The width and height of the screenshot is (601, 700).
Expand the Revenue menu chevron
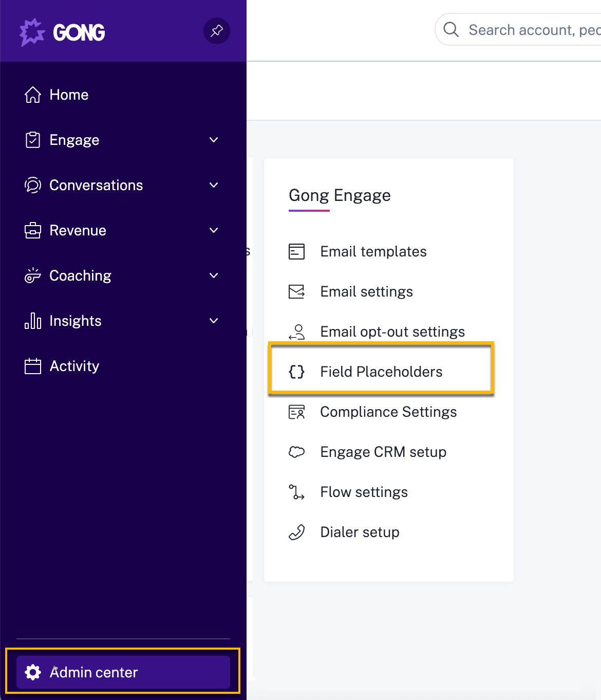pos(214,230)
